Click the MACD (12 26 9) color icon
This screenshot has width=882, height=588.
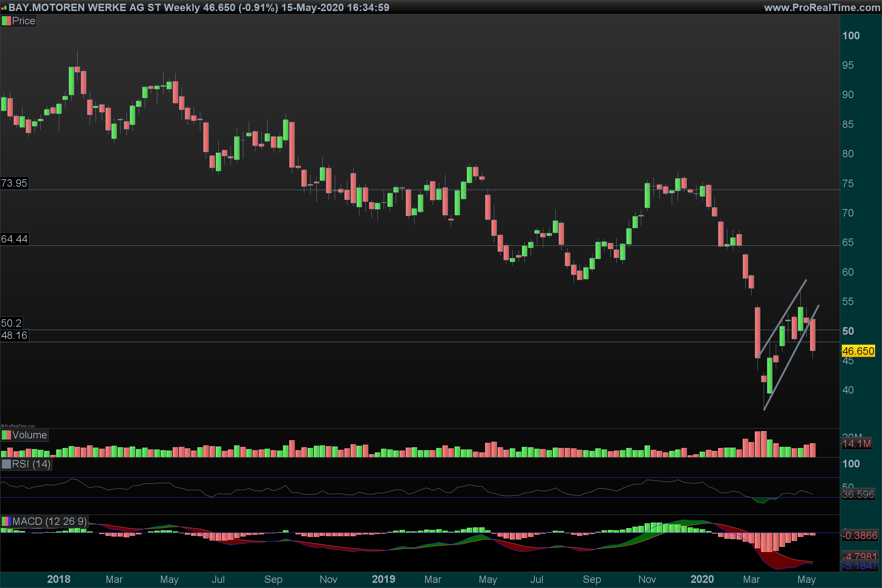[x=6, y=521]
